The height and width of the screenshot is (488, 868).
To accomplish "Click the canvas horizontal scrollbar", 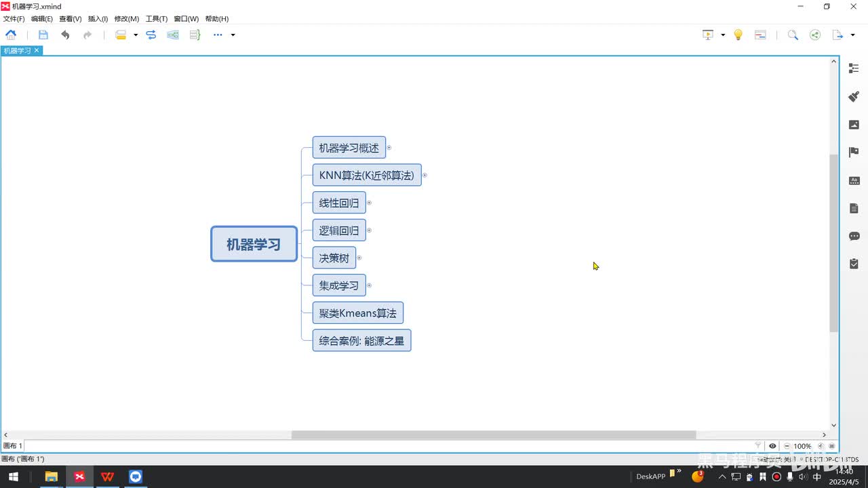I will tap(494, 435).
